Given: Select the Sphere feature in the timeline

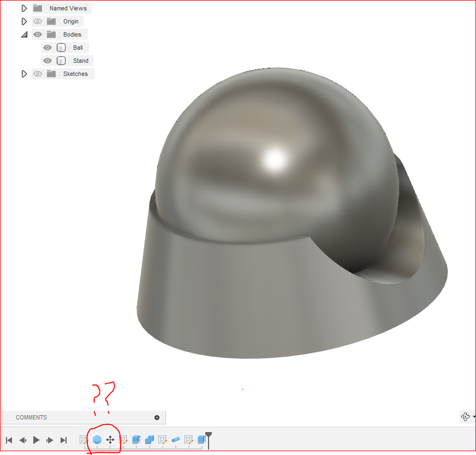Looking at the screenshot, I should coord(97,440).
